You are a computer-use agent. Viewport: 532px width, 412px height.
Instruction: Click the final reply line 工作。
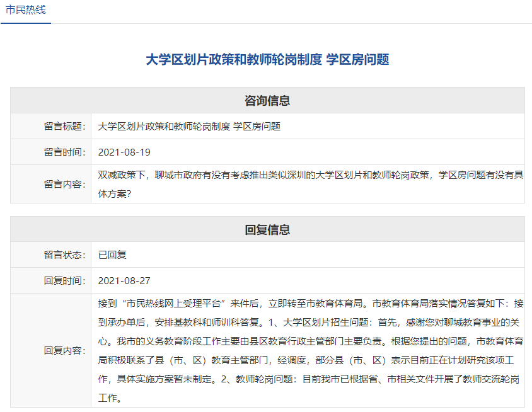tap(110, 398)
